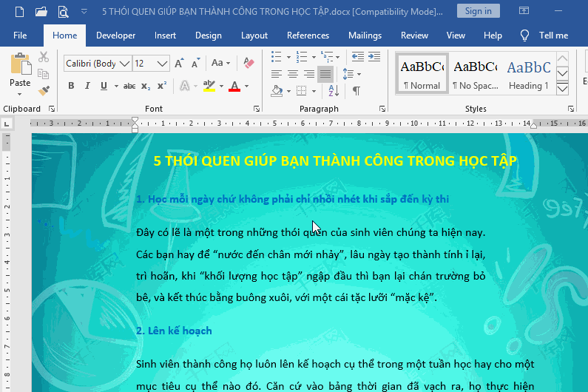Toggle Superscript formatting
Screen dimensions: 588x392
click(162, 86)
